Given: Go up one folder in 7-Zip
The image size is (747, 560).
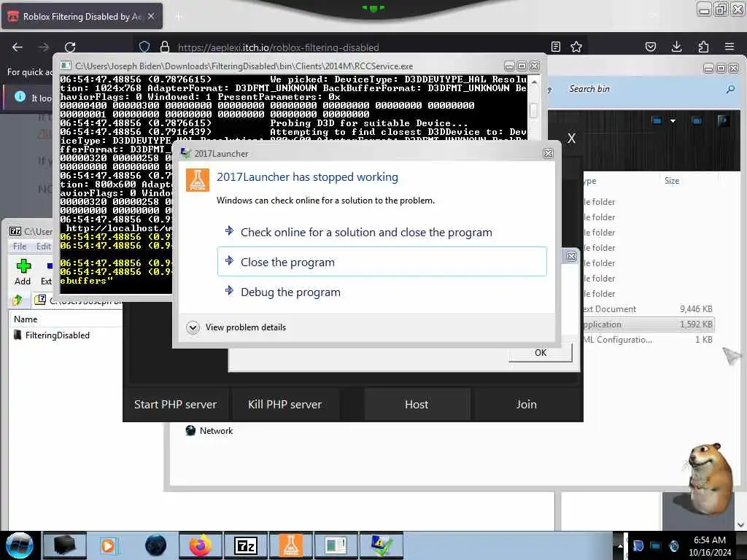Looking at the screenshot, I should point(18,300).
